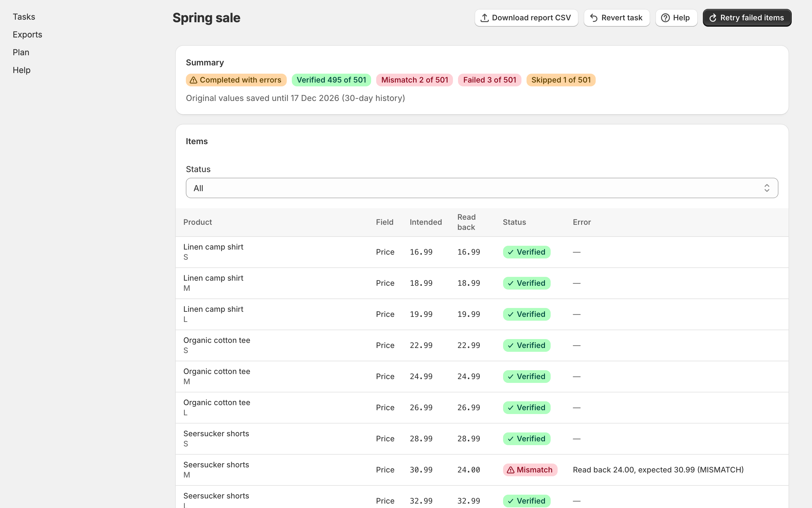Click the Status dropdown chevron arrows
The width and height of the screenshot is (812, 508).
pyautogui.click(x=767, y=188)
